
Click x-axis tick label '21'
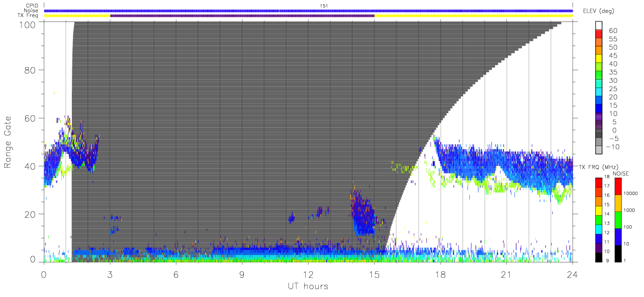[x=507, y=274]
